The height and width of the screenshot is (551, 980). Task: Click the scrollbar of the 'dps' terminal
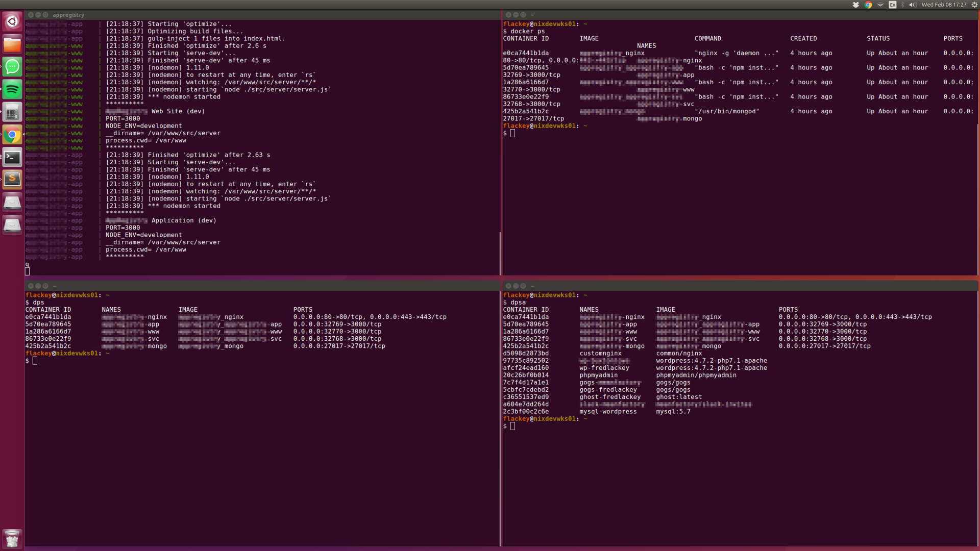[500, 418]
